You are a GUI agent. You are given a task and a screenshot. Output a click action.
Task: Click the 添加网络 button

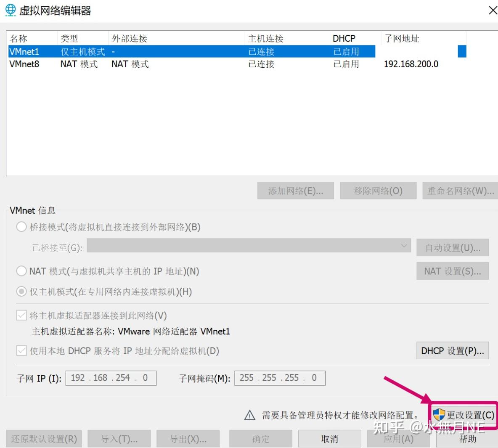[x=296, y=190]
